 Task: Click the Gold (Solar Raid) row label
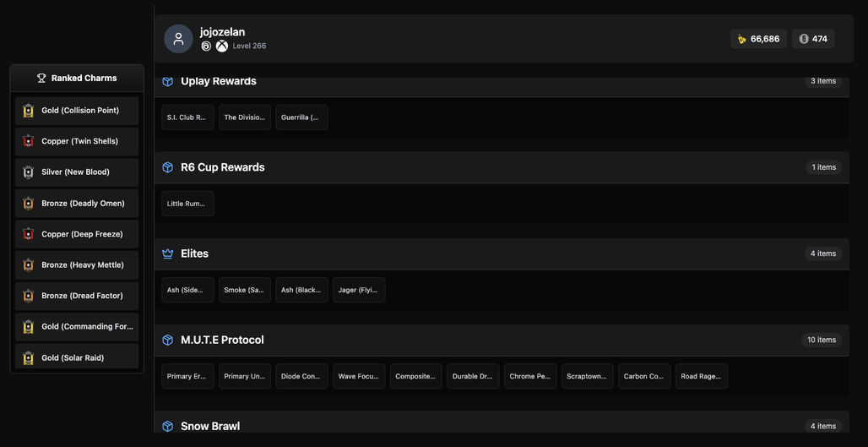(73, 357)
